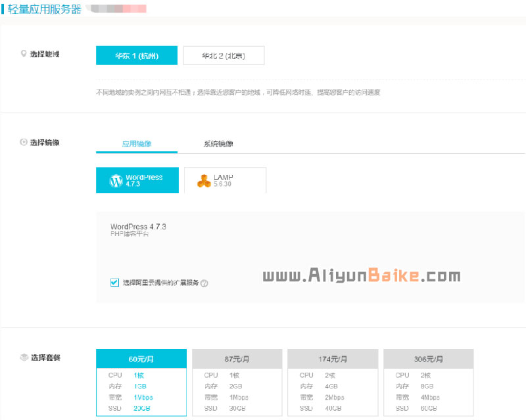Click 60GB SSD value in 306元 plan
The image size is (526, 420).
pos(429,409)
